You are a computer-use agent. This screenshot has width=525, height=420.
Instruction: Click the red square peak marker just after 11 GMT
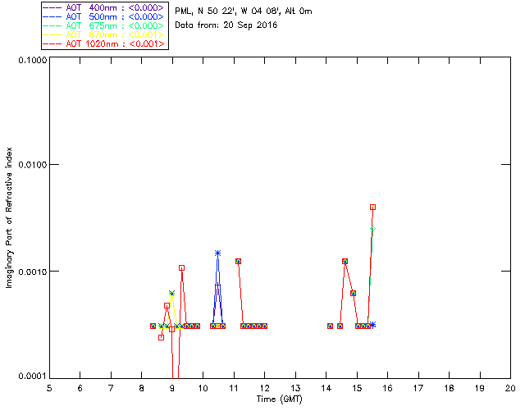tap(239, 261)
